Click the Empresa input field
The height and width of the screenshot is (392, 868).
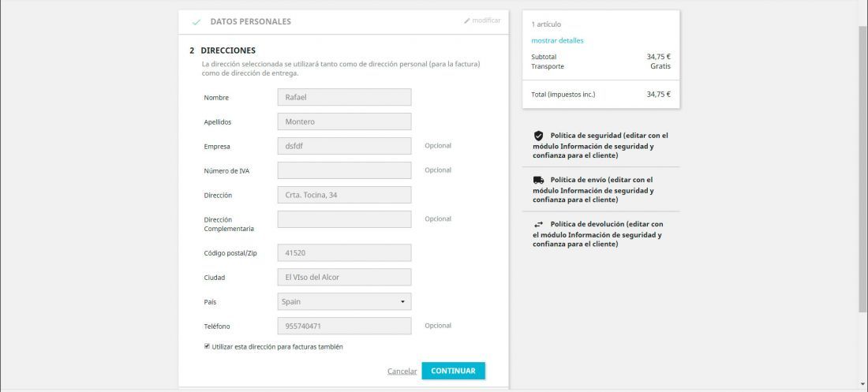(344, 146)
